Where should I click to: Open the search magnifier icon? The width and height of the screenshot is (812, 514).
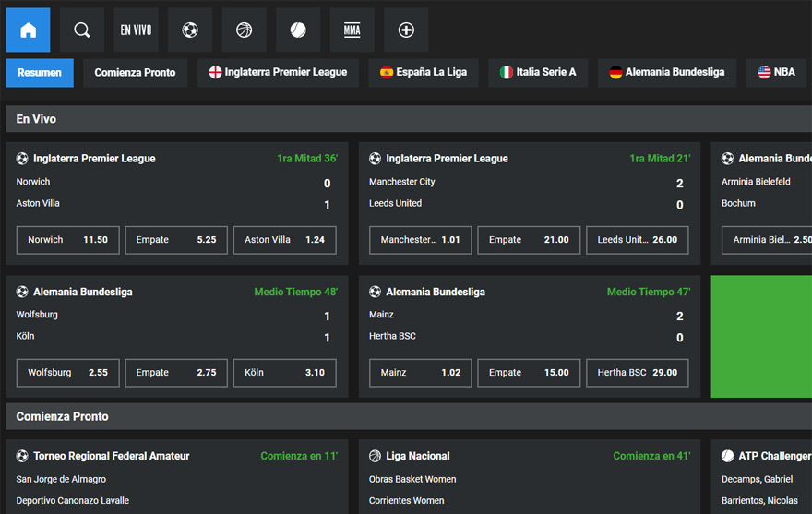[x=82, y=30]
